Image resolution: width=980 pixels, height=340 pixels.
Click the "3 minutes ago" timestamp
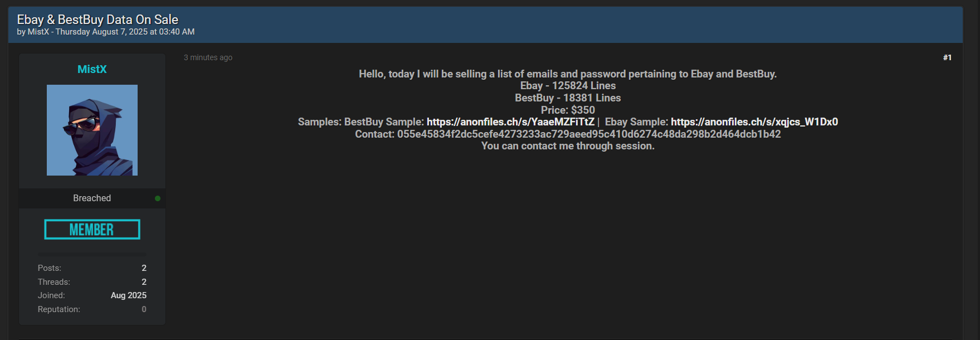point(208,57)
